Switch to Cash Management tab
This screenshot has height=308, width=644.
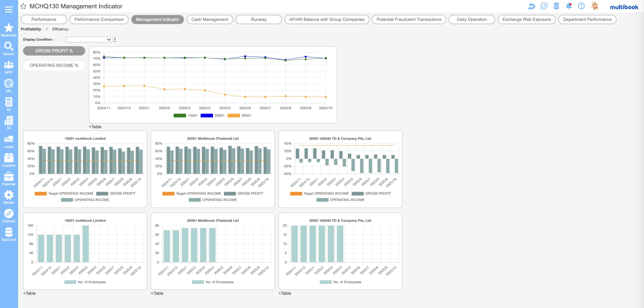pyautogui.click(x=209, y=20)
